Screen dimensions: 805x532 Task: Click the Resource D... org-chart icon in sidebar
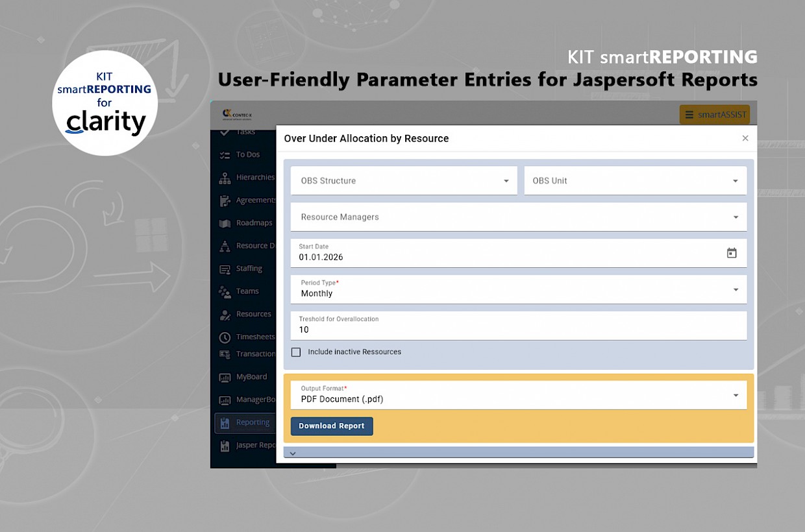click(225, 246)
